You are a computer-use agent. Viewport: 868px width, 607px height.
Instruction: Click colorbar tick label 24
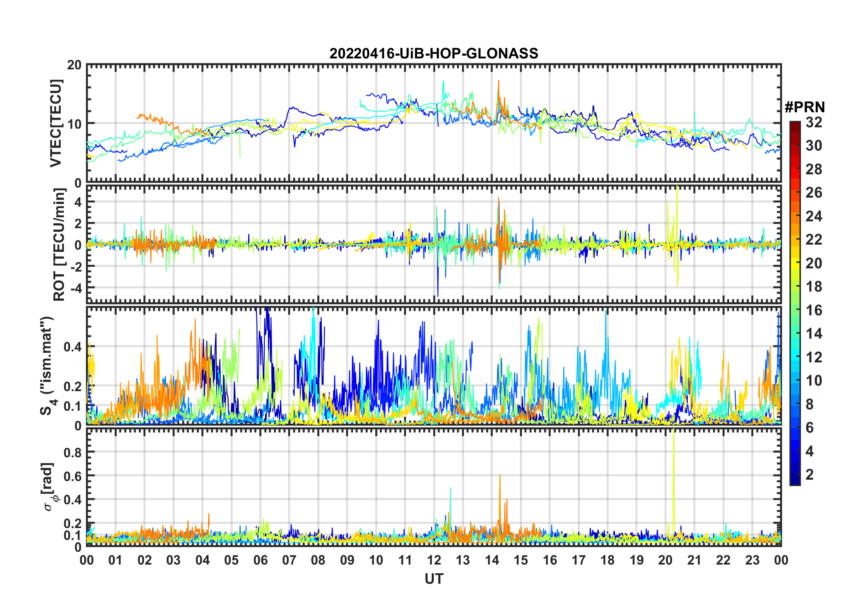[x=814, y=216]
